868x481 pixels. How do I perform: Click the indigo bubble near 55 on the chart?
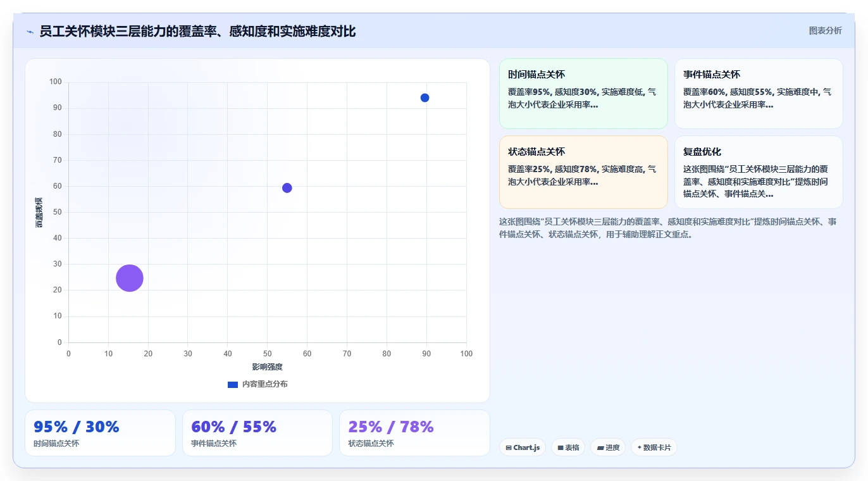pyautogui.click(x=287, y=188)
